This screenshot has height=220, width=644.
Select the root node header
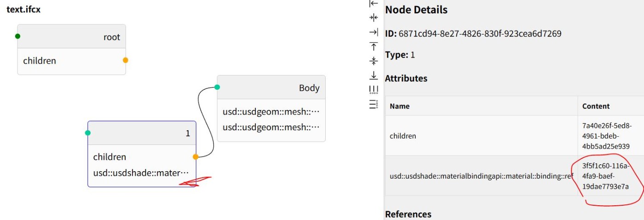[x=71, y=36]
